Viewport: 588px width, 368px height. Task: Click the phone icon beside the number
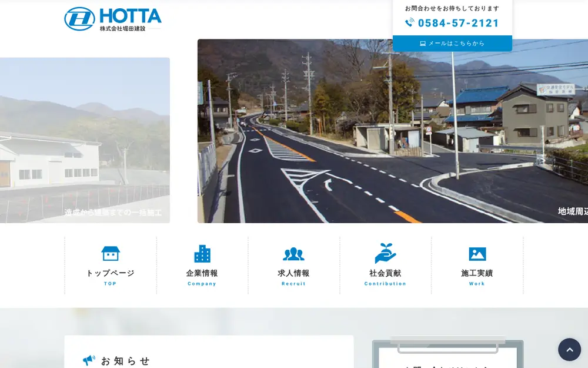point(409,22)
